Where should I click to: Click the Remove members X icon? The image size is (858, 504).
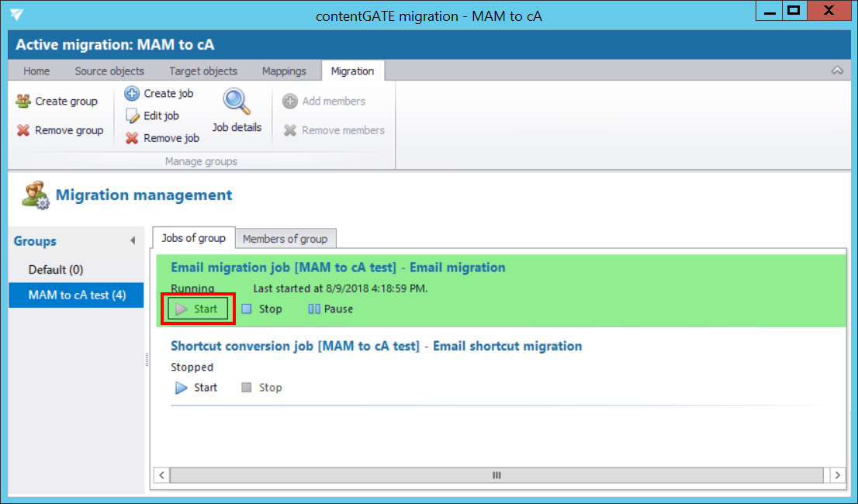click(290, 130)
